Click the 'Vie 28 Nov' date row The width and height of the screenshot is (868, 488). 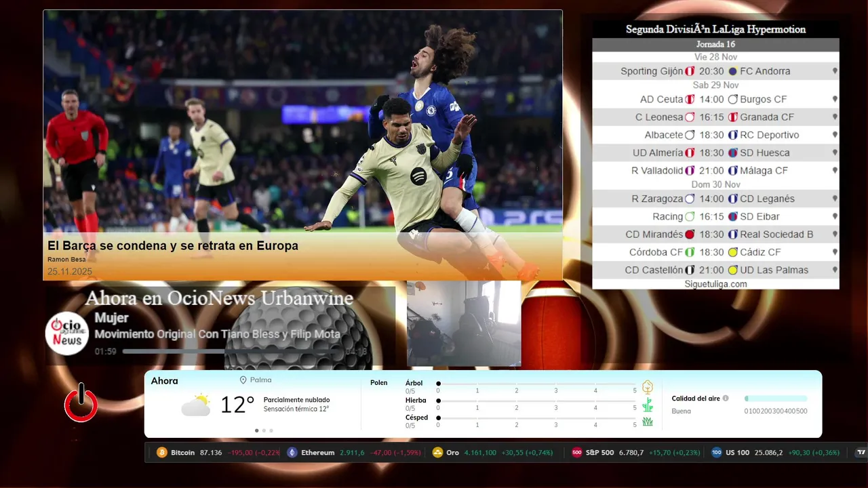(x=715, y=57)
